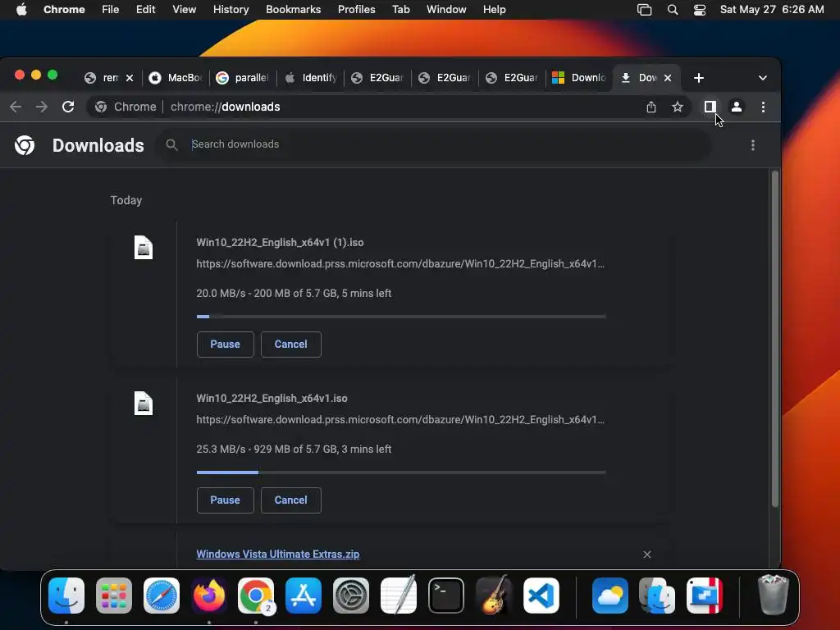840x630 pixels.
Task: Open Finder from the Dock
Action: (66, 596)
